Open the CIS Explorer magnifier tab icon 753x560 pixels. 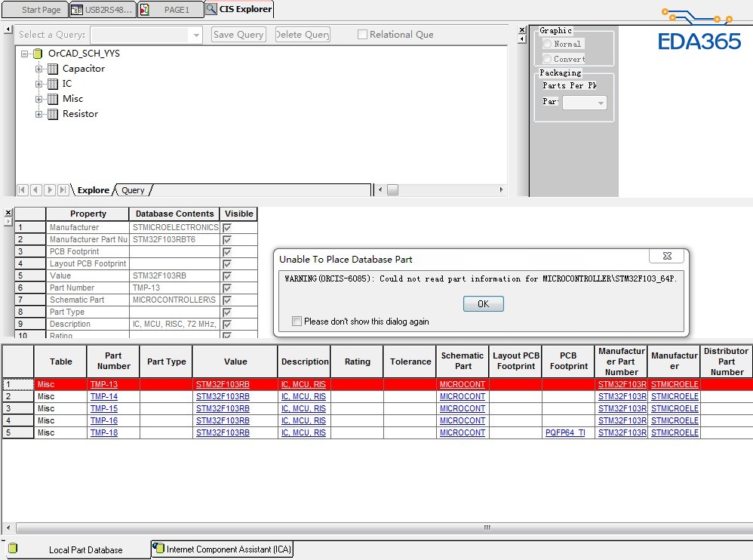click(211, 10)
